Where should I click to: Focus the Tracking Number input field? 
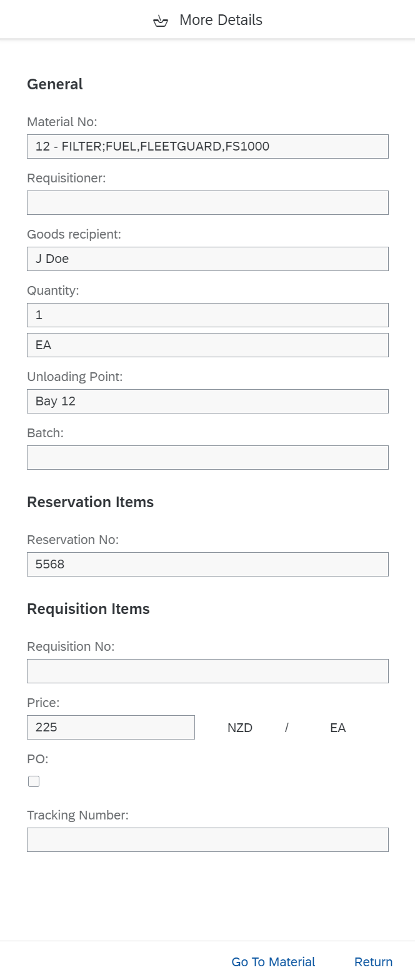click(207, 839)
